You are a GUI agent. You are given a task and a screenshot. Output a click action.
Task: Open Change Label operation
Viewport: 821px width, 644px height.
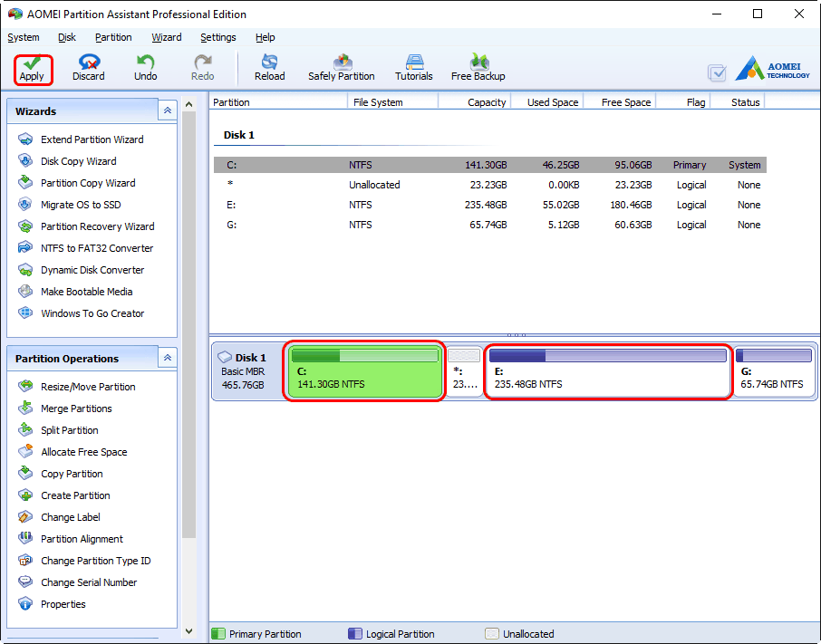[59, 517]
